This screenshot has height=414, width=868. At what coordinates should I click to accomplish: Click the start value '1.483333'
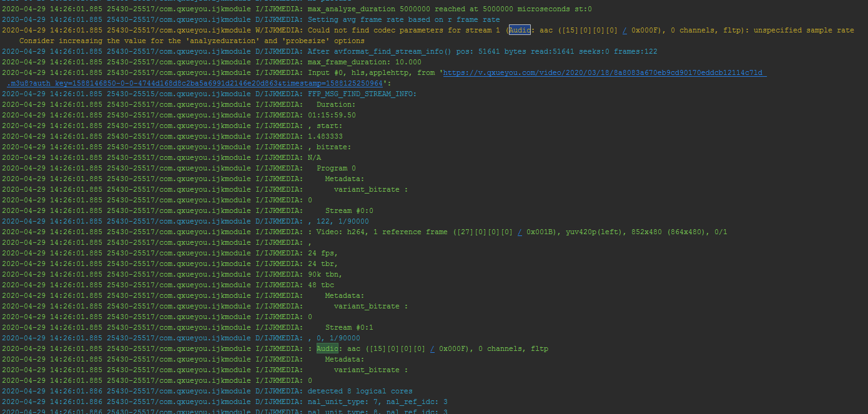[325, 136]
